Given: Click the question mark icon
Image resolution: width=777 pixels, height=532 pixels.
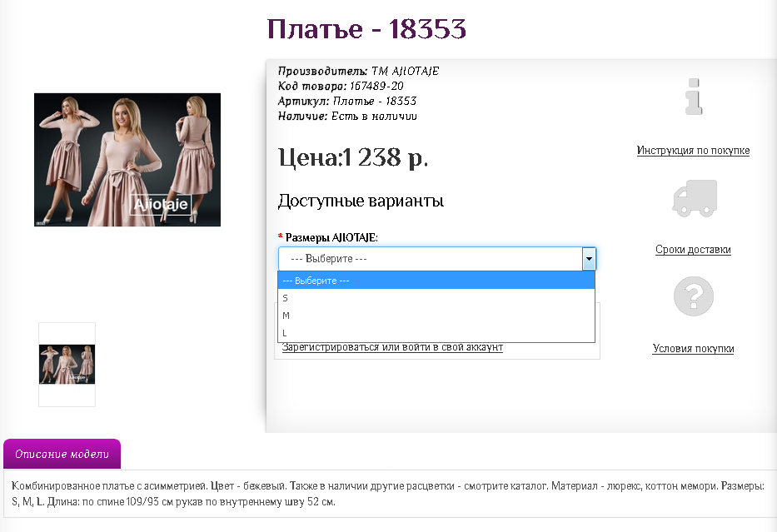Looking at the screenshot, I should [693, 296].
